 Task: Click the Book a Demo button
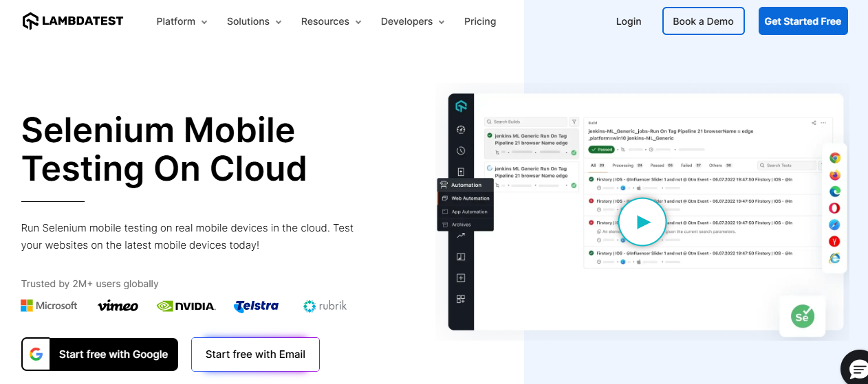coord(703,21)
